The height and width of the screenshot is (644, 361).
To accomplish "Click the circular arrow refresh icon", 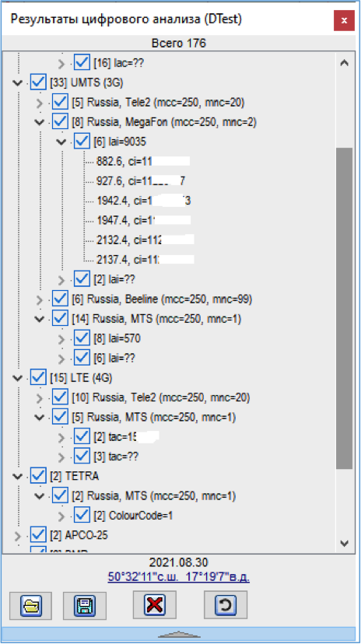I will pos(226,604).
